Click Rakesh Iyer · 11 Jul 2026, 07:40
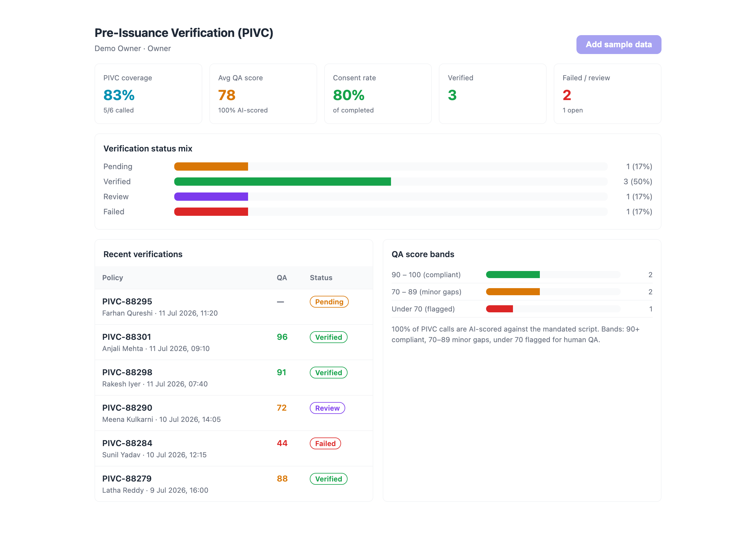 click(154, 384)
